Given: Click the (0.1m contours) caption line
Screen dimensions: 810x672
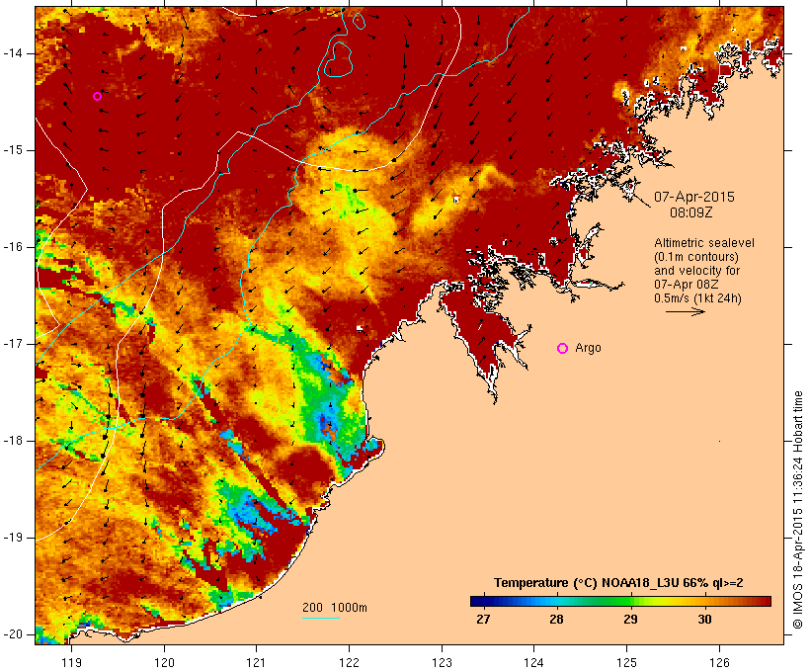Looking at the screenshot, I should point(696,257).
